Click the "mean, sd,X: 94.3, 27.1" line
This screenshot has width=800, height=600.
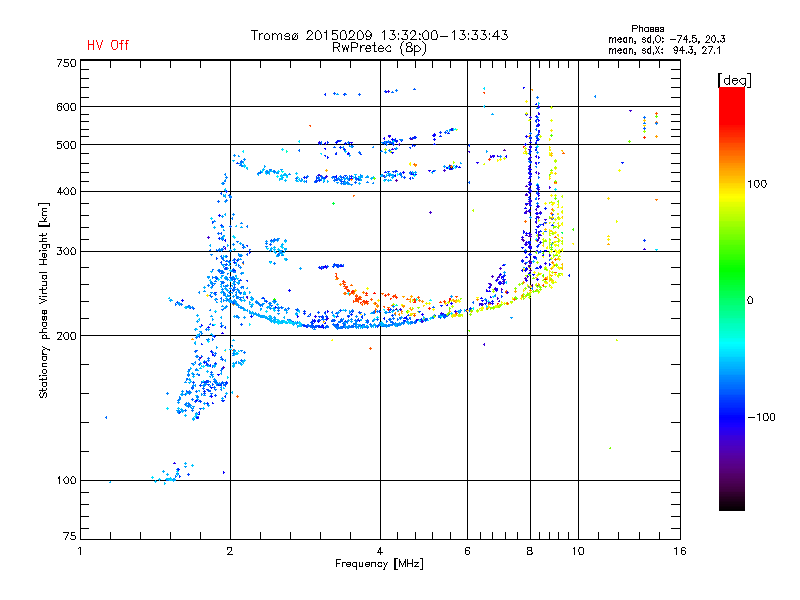tap(664, 50)
